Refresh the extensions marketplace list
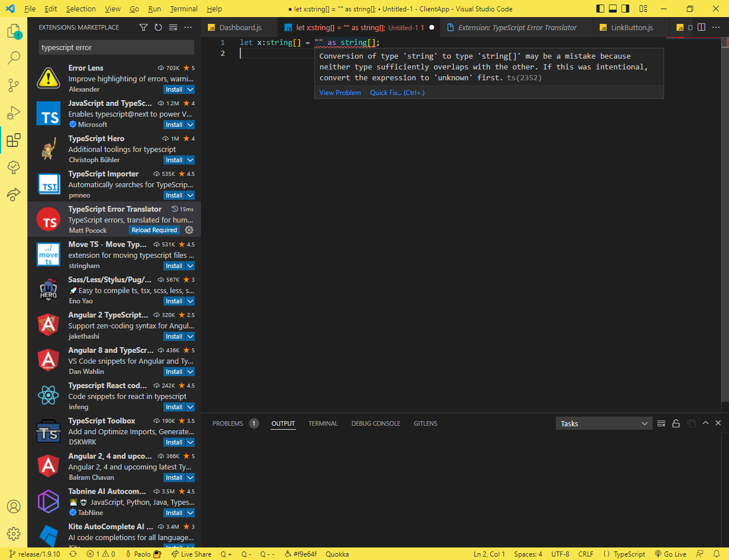This screenshot has height=560, width=729. click(158, 27)
